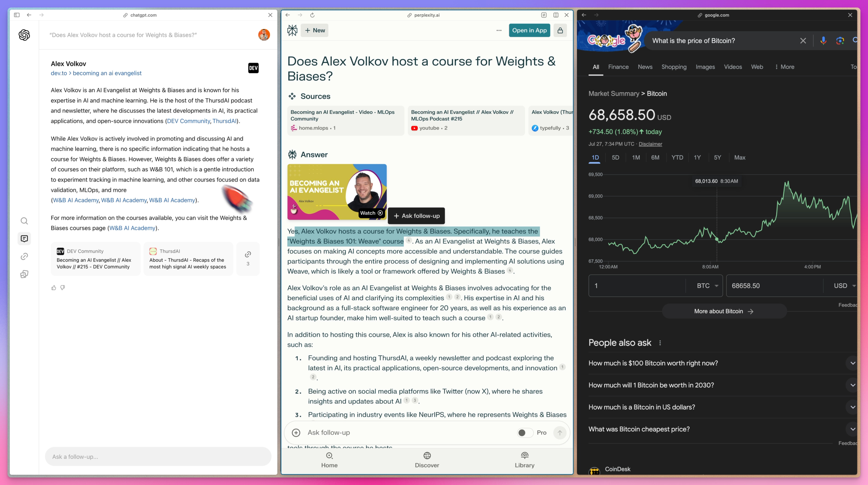
Task: Click More about Bitcoin button
Action: click(724, 311)
